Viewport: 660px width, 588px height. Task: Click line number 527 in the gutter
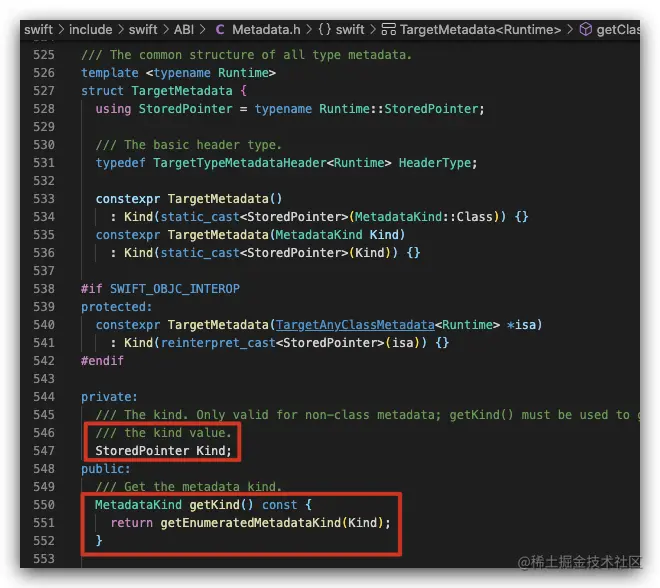click(x=44, y=91)
